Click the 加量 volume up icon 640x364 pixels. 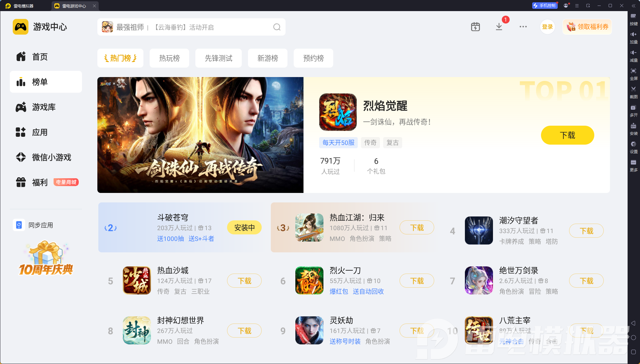click(633, 37)
